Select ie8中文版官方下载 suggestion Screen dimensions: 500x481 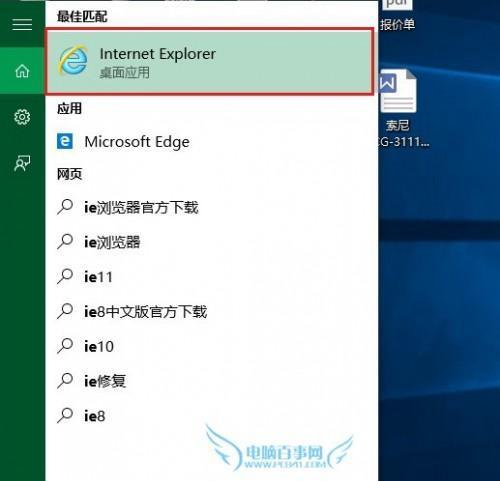coord(212,311)
